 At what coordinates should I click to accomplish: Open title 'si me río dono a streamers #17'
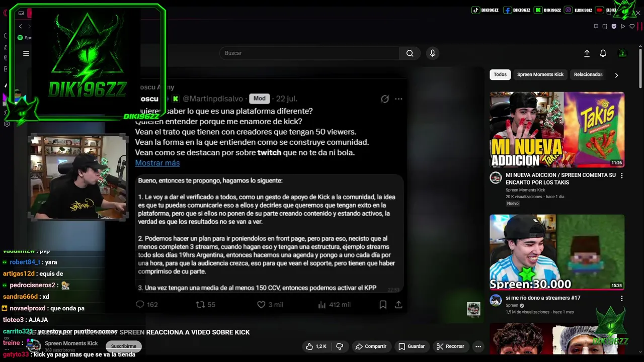click(543, 298)
